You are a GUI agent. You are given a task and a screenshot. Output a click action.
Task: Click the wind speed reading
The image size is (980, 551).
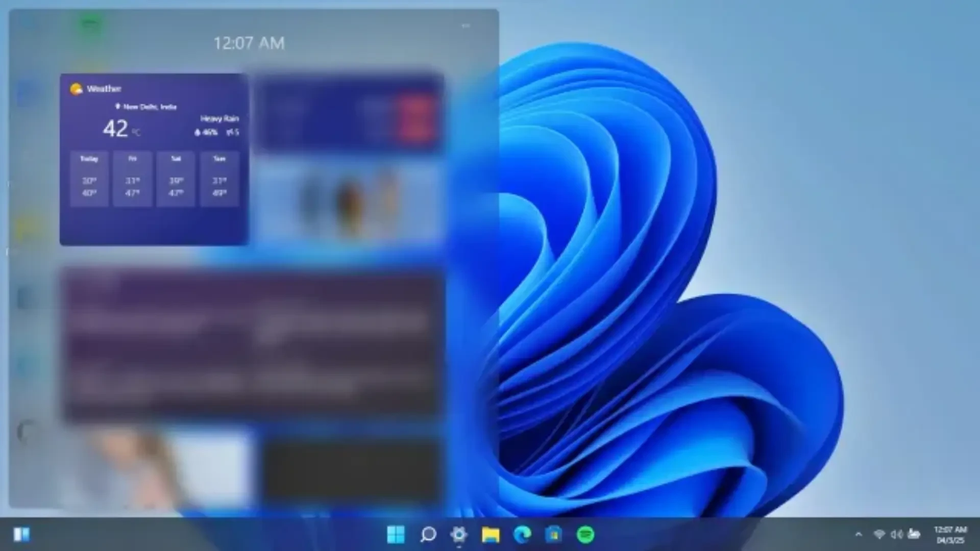233,132
